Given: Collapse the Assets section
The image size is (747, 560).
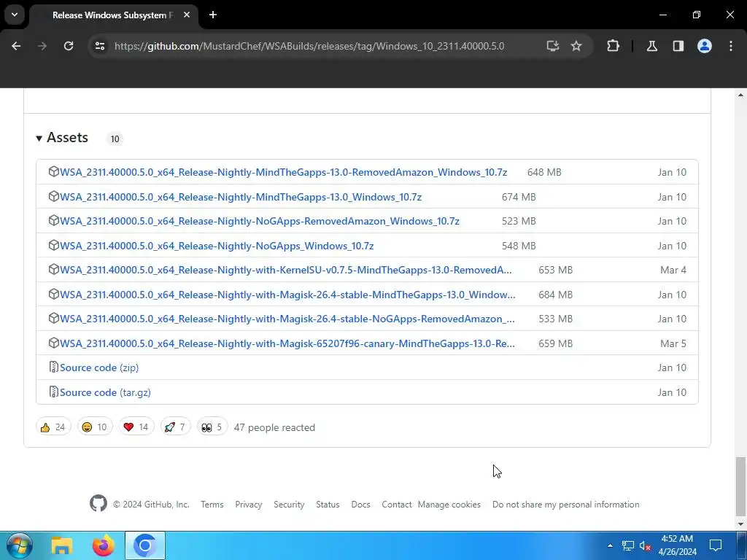Looking at the screenshot, I should tap(63, 138).
